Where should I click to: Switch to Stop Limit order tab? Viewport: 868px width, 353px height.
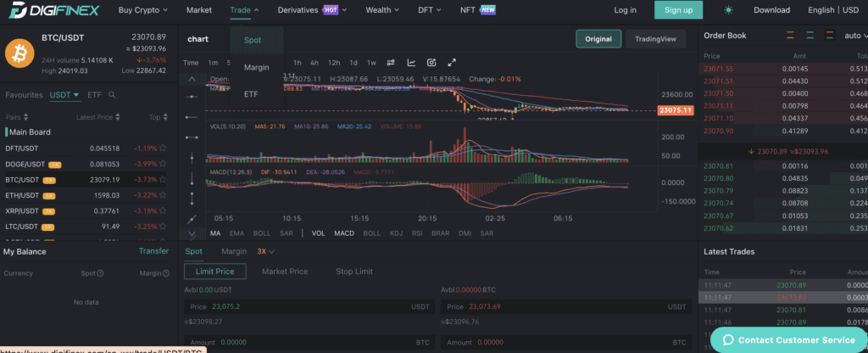pos(353,272)
